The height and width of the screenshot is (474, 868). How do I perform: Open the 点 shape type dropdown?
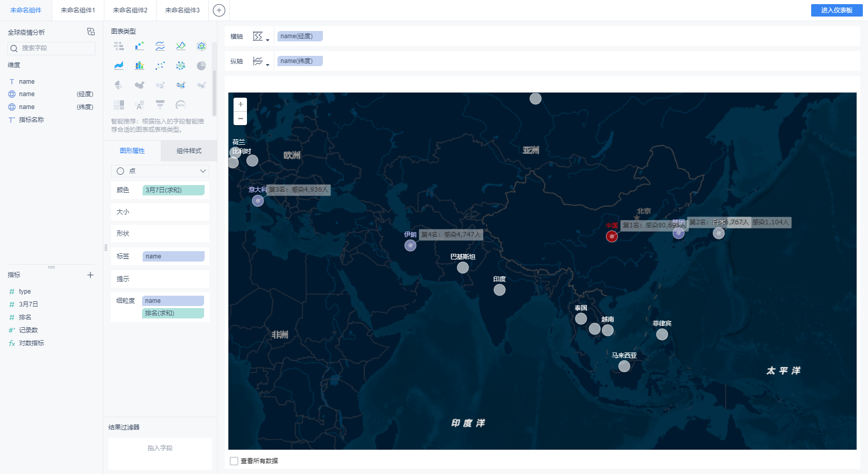pyautogui.click(x=160, y=171)
